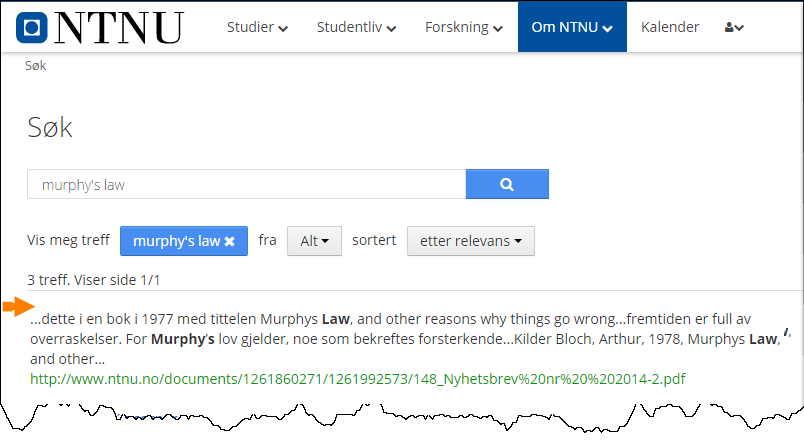Screen dimensions: 804x444
Task: Go to Kalender
Action: point(670,27)
